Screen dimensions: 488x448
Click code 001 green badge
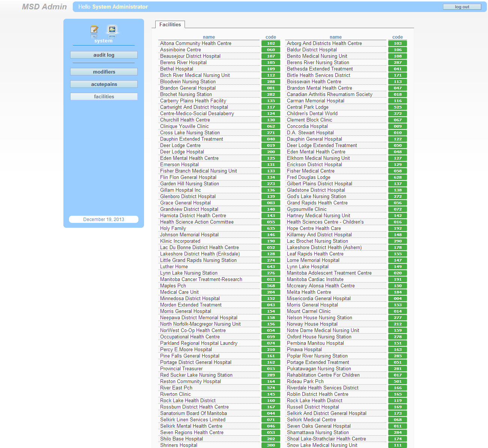click(271, 88)
